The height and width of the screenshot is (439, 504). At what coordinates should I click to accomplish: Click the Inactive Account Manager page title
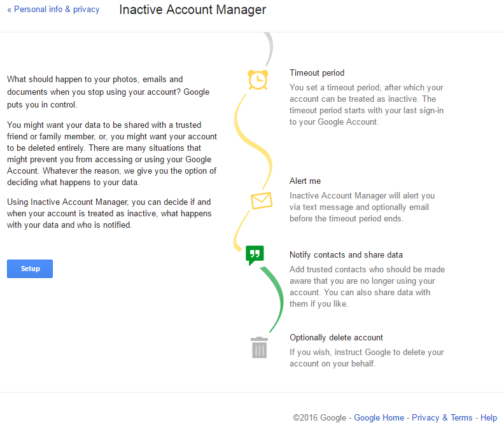(x=193, y=10)
